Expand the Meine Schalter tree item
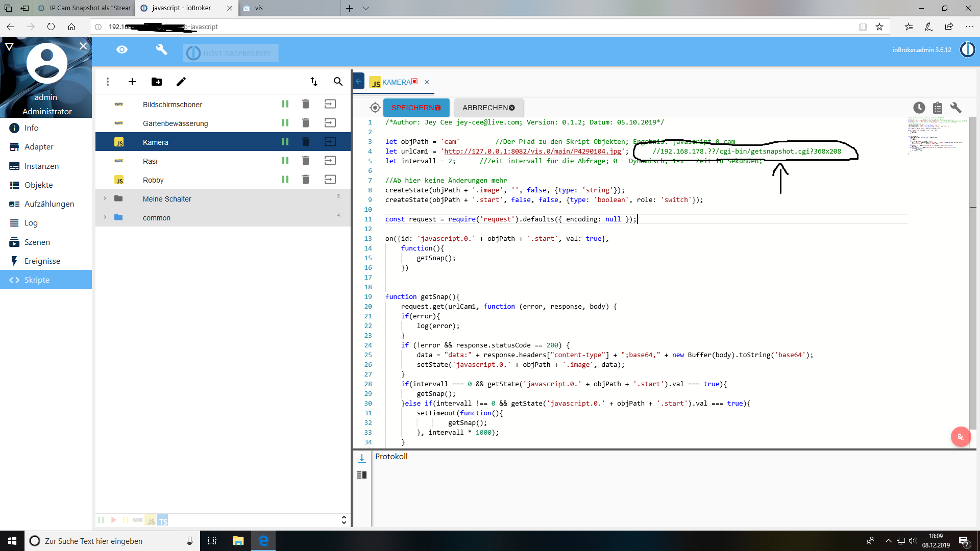980x551 pixels. 104,198
